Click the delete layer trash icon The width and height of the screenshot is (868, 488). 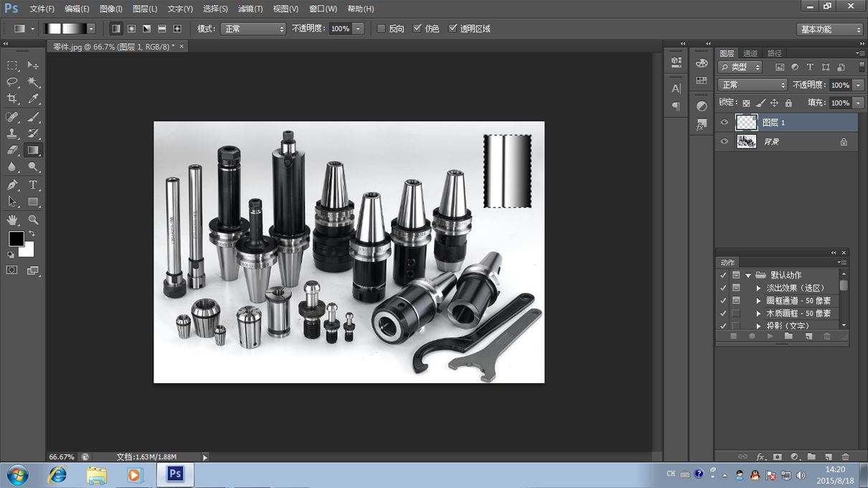pyautogui.click(x=845, y=456)
